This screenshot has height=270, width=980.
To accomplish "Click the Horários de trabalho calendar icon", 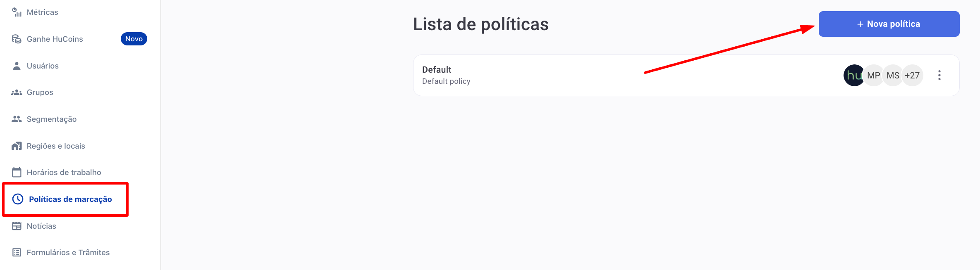I will click(x=17, y=172).
